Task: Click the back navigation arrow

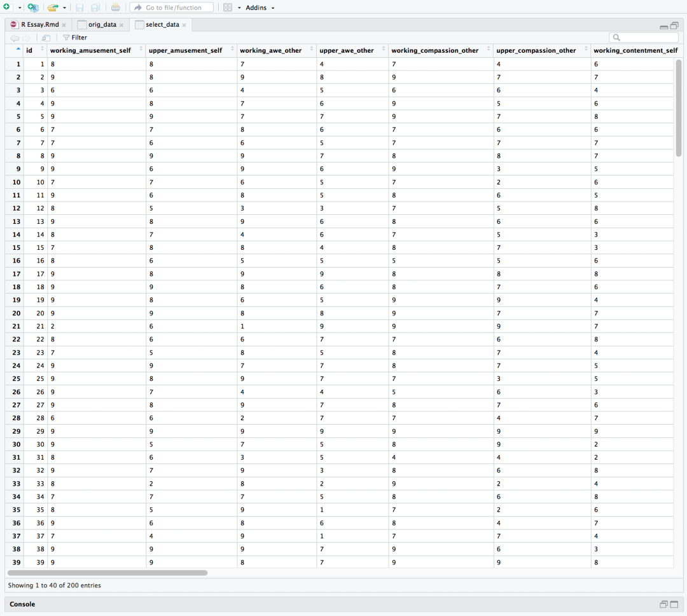Action: (x=15, y=38)
